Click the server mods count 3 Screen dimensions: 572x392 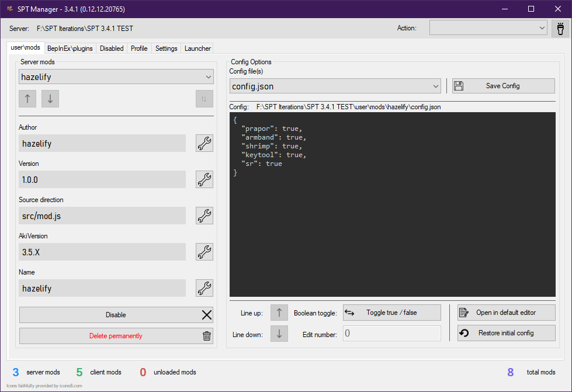pos(16,372)
